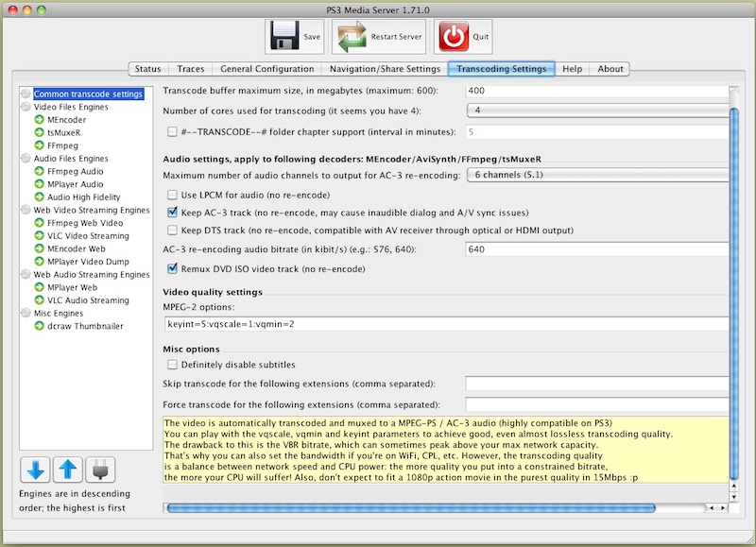This screenshot has height=547, width=756.
Task: Switch to the General Configuration tab
Action: 266,69
